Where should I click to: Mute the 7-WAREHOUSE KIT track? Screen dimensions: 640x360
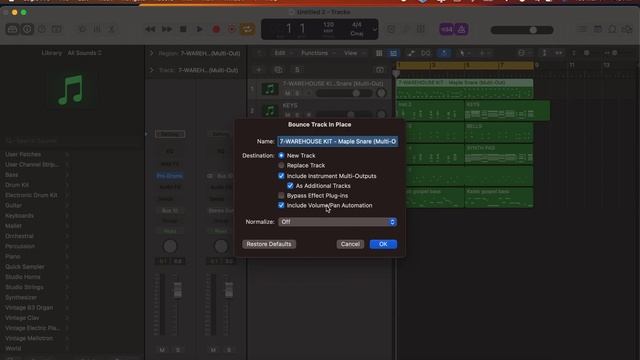pos(287,93)
